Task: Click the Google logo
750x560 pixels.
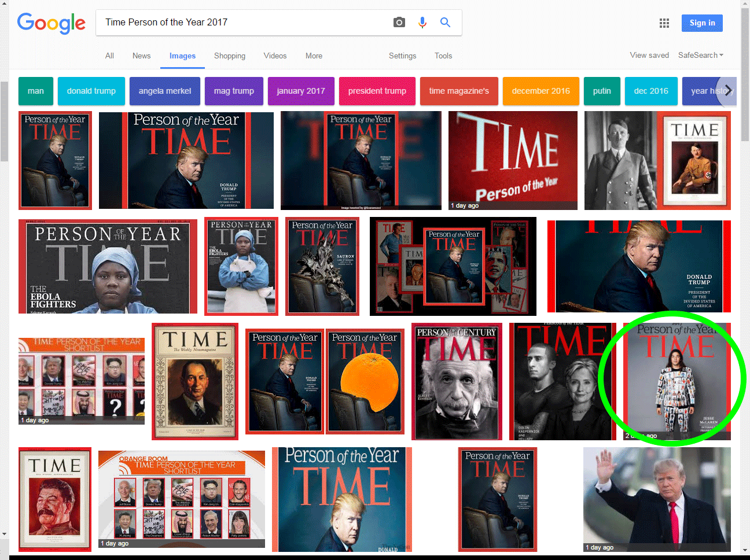Action: pos(52,23)
